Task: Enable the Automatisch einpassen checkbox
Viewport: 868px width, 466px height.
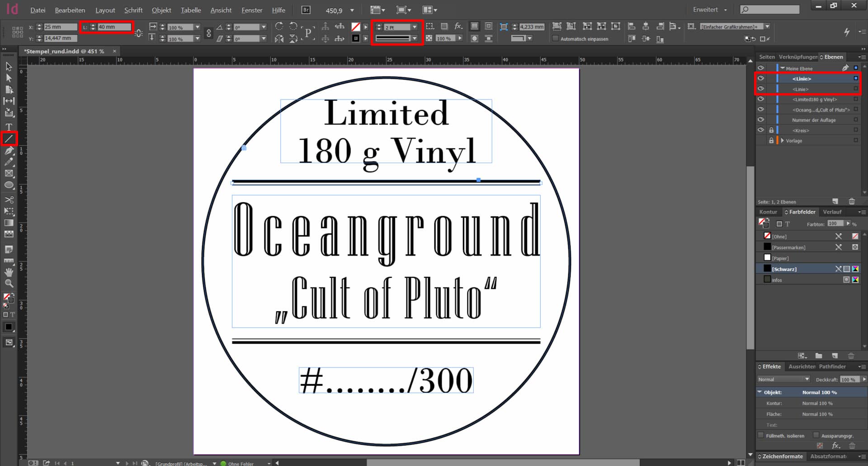Action: (555, 39)
